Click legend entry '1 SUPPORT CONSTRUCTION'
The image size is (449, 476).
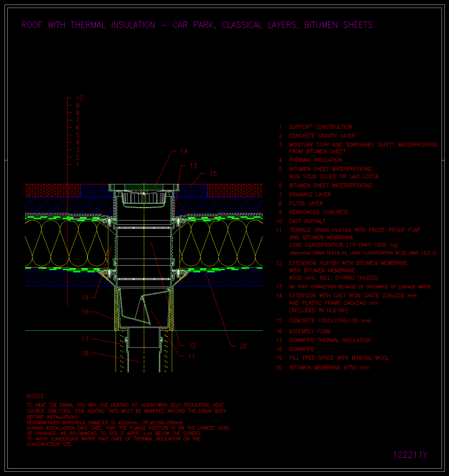click(315, 127)
